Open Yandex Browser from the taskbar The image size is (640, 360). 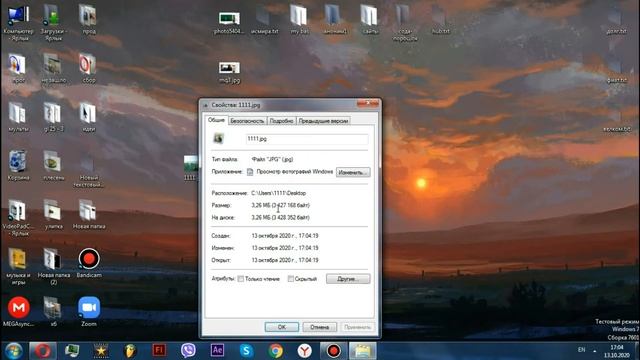click(304, 351)
